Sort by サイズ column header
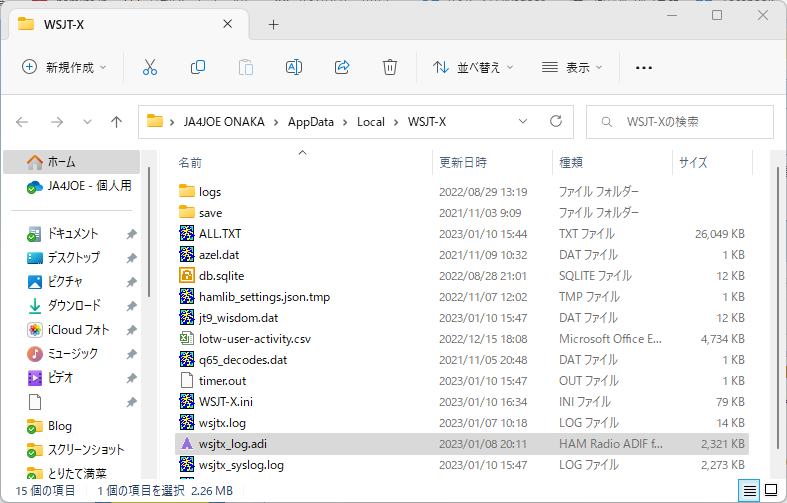This screenshot has width=787, height=503. coord(712,162)
